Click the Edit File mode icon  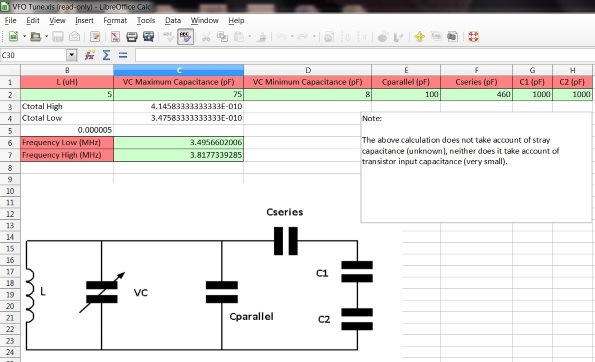95,36
